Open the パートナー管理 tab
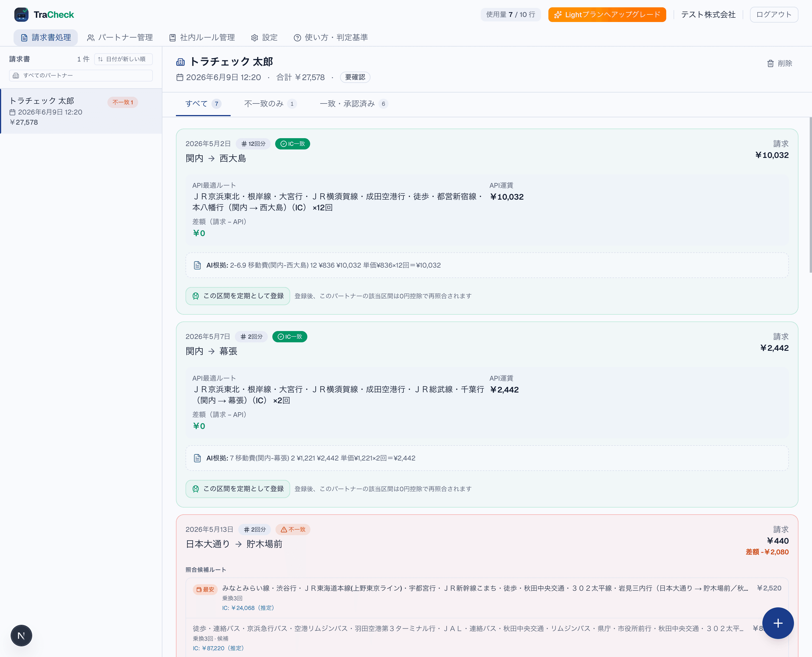This screenshot has width=812, height=657. coord(120,38)
